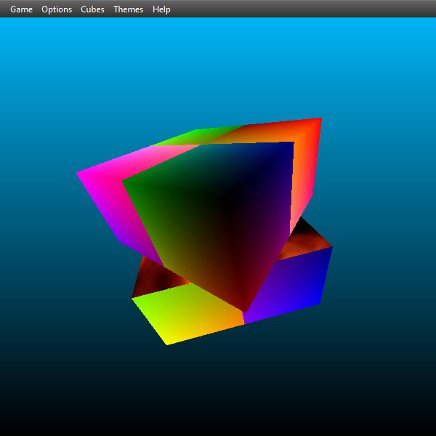The image size is (436, 436).
Task: Open the Help menu
Action: coord(161,9)
